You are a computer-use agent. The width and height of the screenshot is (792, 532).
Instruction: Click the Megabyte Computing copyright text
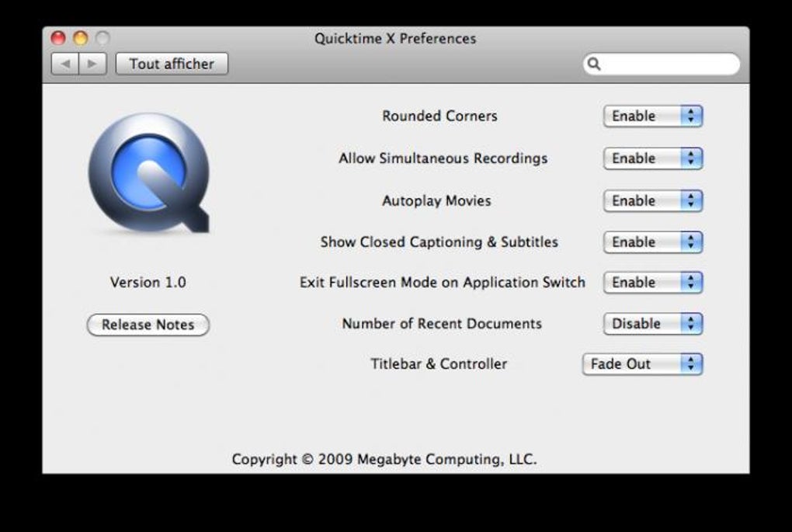[x=384, y=459]
